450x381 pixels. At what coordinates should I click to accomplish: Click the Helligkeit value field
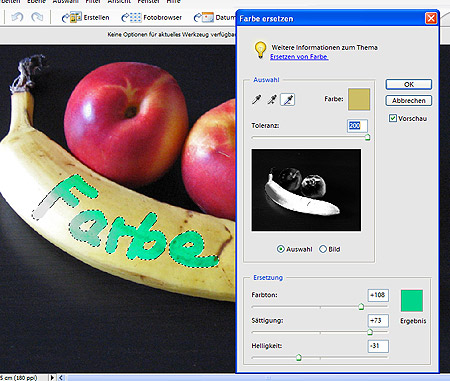378,346
